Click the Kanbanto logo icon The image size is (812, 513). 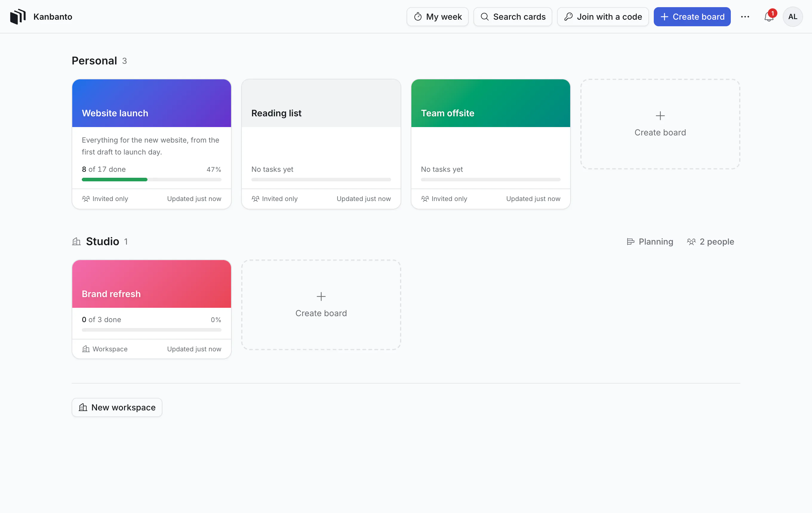pos(18,16)
